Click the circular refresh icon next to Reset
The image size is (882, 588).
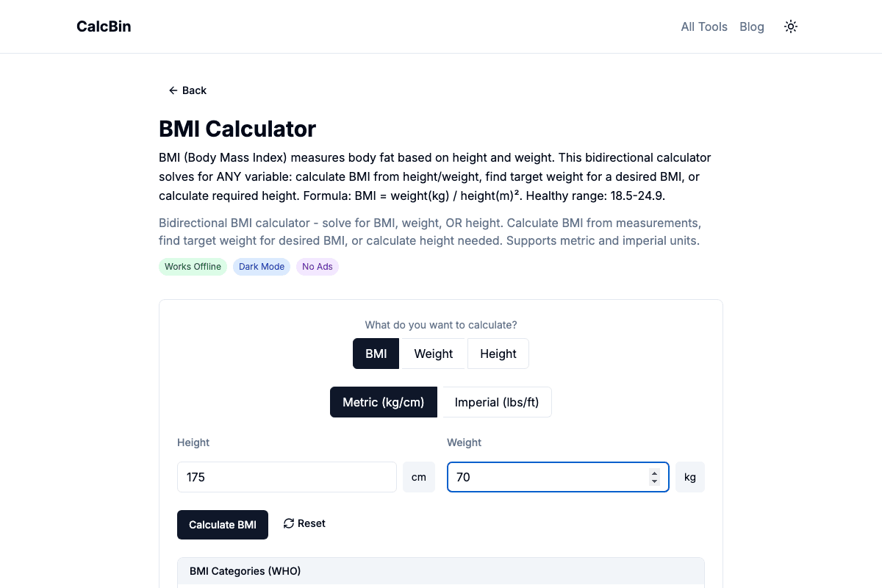pos(288,523)
